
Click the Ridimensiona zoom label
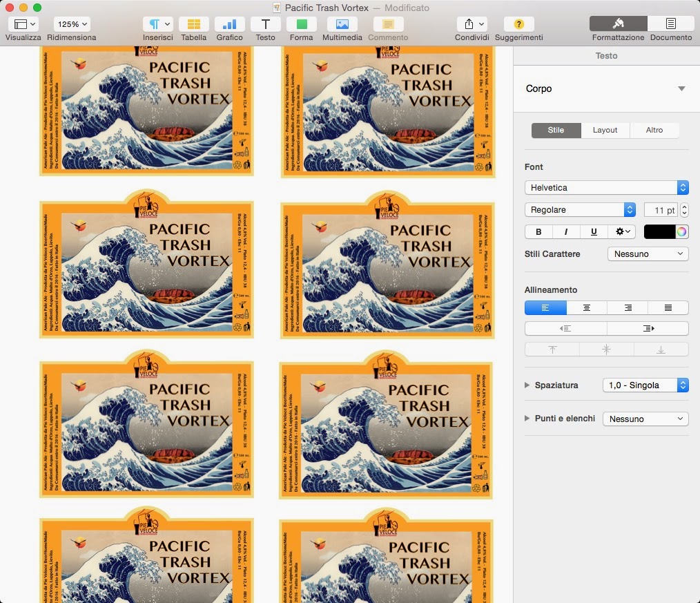pyautogui.click(x=71, y=37)
